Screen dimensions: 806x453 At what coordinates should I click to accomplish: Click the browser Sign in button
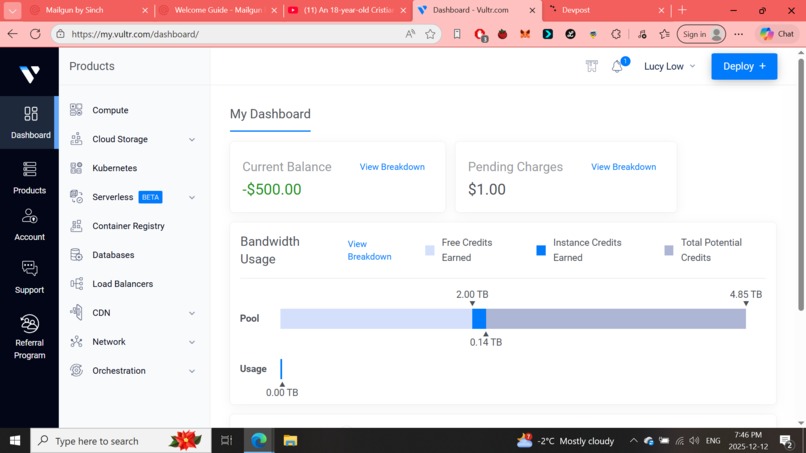(701, 34)
